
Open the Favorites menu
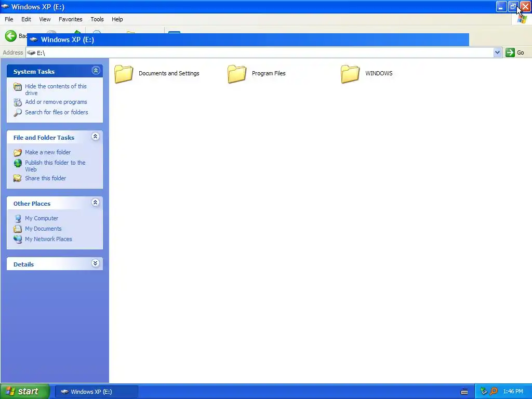[x=71, y=19]
